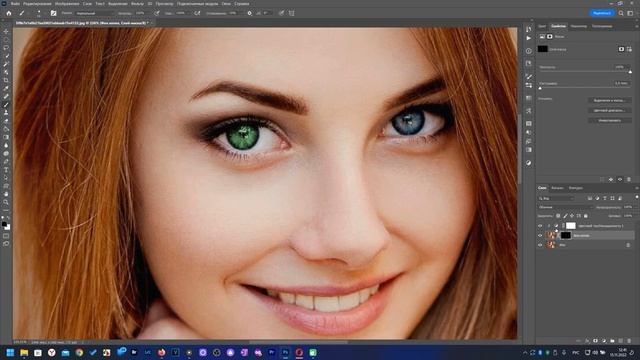Open the Фильтр menu

point(137,4)
